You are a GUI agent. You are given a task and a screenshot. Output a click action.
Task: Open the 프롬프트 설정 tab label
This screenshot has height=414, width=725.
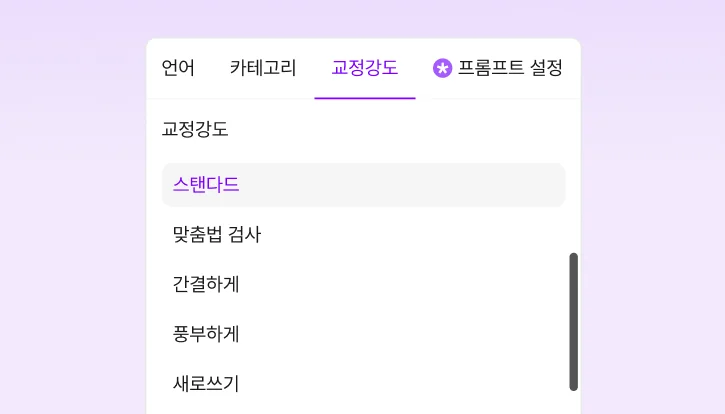pyautogui.click(x=510, y=68)
